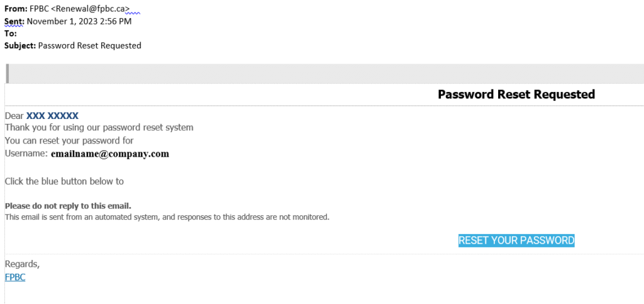Click the bold "Subject:" header label
The height and width of the screenshot is (304, 644).
tap(20, 45)
